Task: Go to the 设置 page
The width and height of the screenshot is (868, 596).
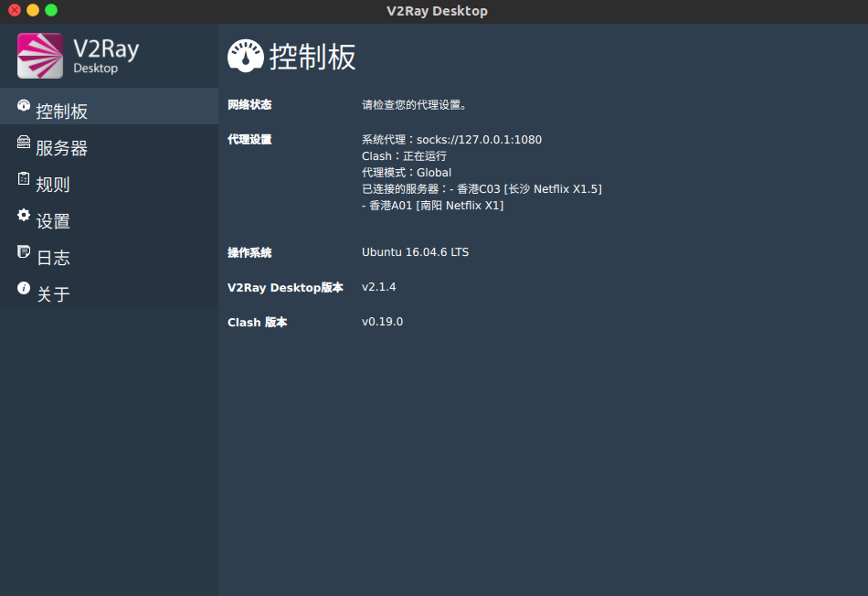Action: pyautogui.click(x=109, y=216)
